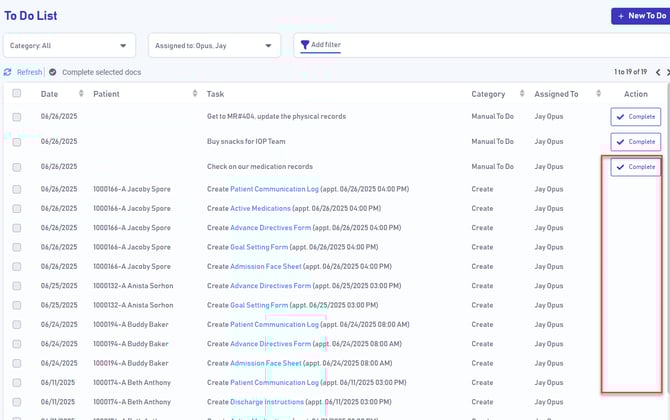This screenshot has width=670, height=420.
Task: Open Anista Sorhon's Advance Directives Form link
Action: pyautogui.click(x=270, y=285)
